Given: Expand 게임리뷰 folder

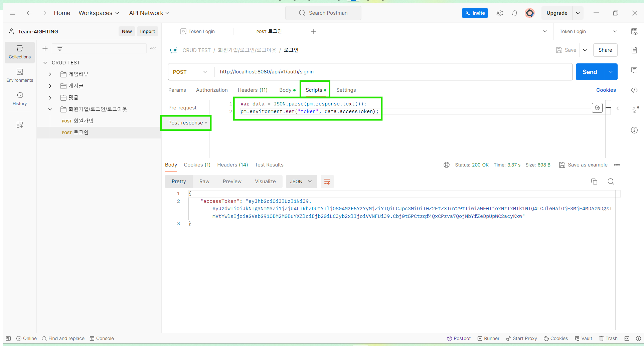Looking at the screenshot, I should pos(50,74).
